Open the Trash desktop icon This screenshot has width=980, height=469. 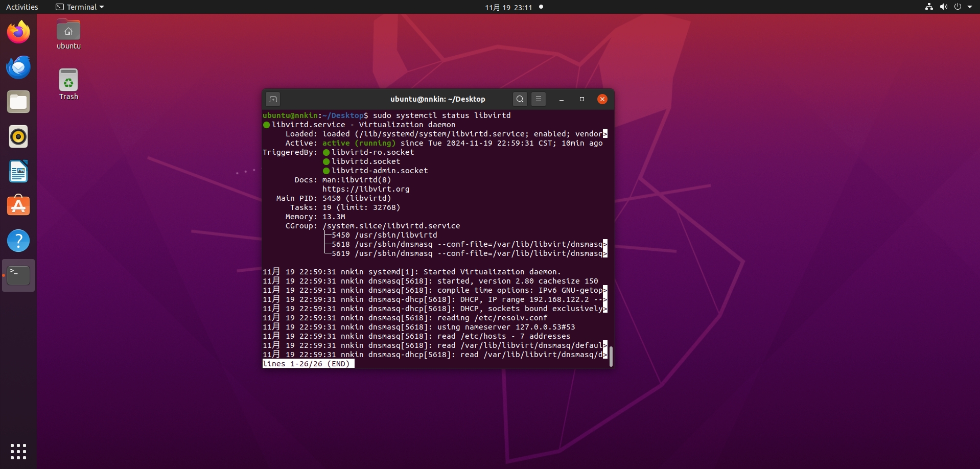tap(68, 84)
